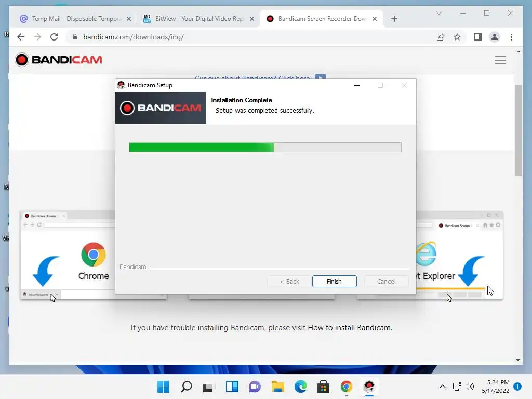
Task: Open the tab search dropdown chevron
Action: click(x=438, y=13)
